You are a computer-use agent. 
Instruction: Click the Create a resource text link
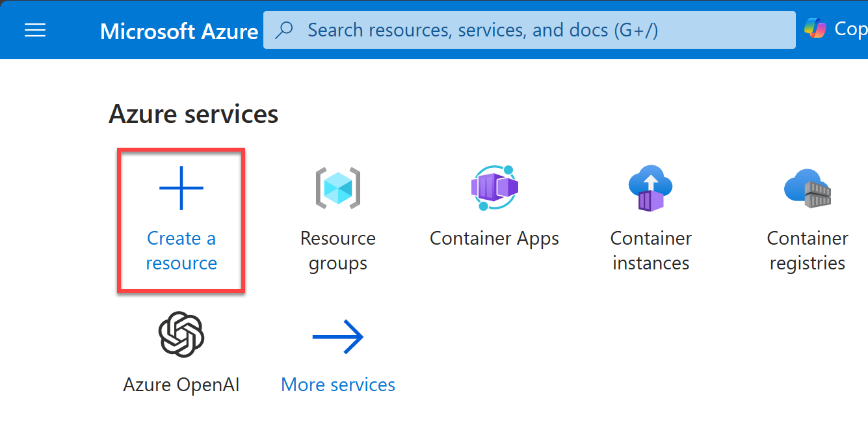tap(181, 251)
